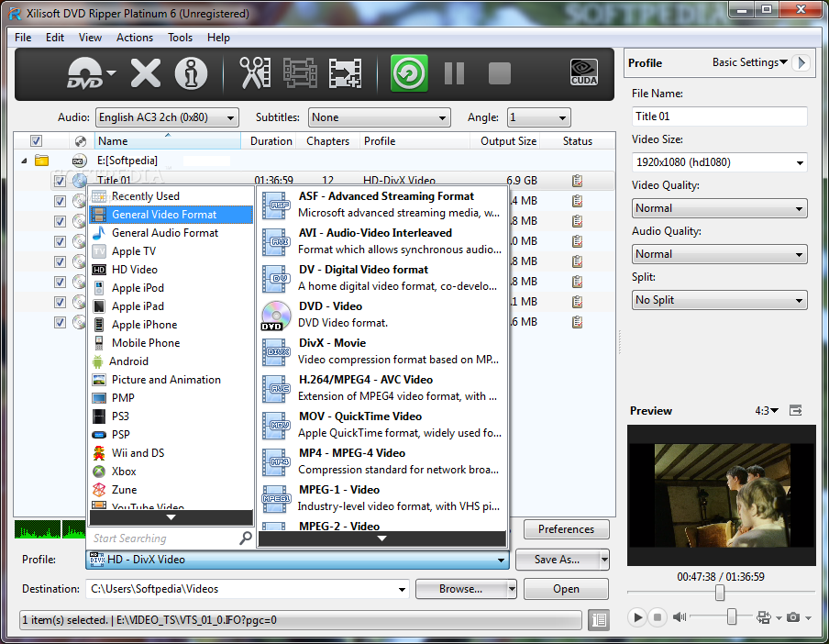
Task: Select DVD - Video format entry
Action: pyautogui.click(x=381, y=316)
